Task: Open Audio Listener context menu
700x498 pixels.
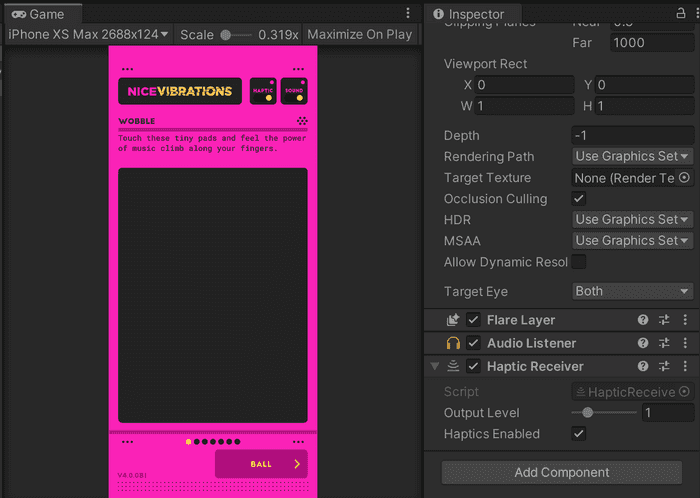Action: (685, 343)
